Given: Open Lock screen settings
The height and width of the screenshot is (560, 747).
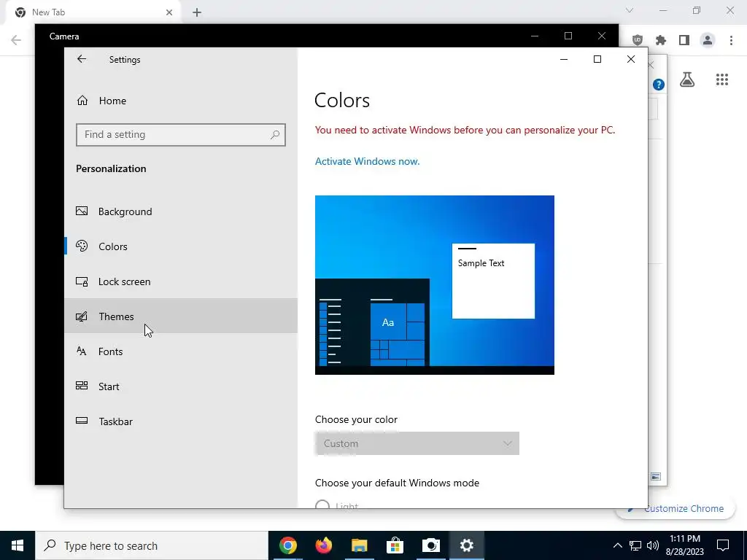Looking at the screenshot, I should click(181, 281).
